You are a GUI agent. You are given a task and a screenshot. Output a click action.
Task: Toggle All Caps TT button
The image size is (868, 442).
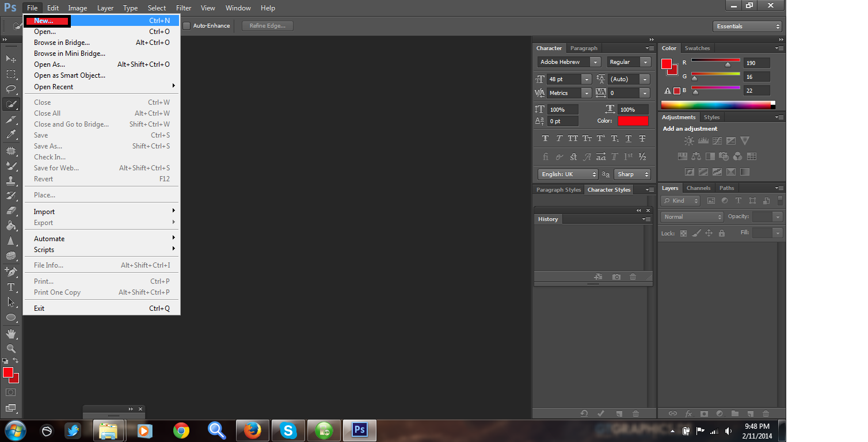(x=573, y=139)
